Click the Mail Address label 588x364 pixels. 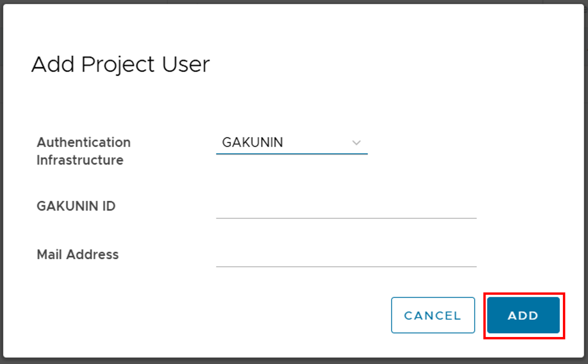[x=77, y=254]
